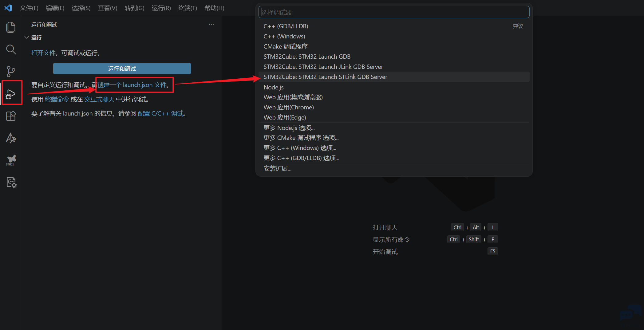Screen dimensions: 644x330
Task: Click the 创建一个 launch.json 文件 link
Action: coord(132,85)
